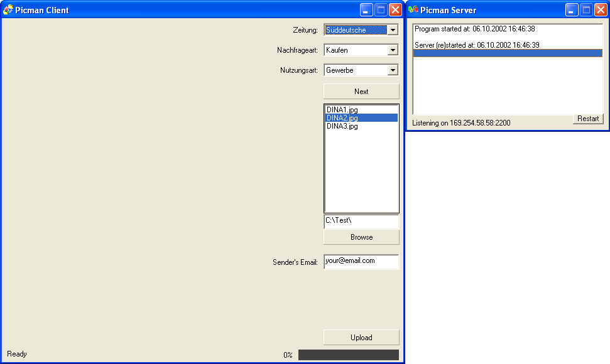This screenshot has width=610, height=364.
Task: Minimize the Picman Client window
Action: click(366, 10)
